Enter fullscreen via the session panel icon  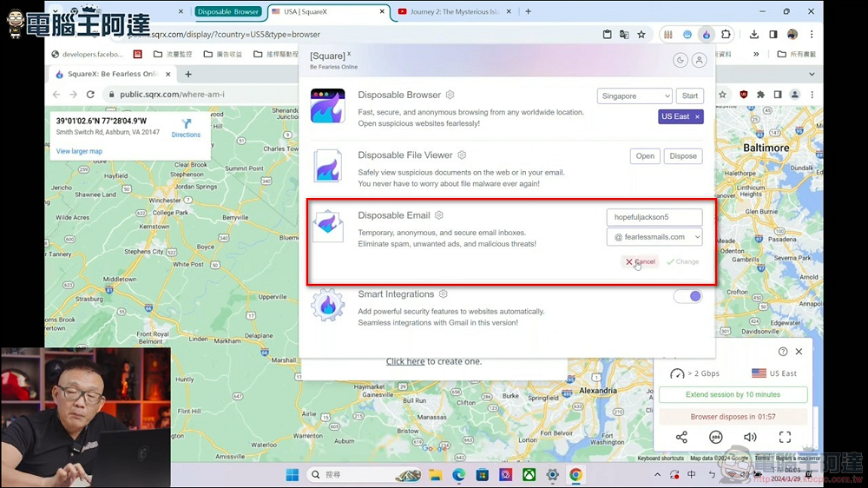[x=785, y=437]
